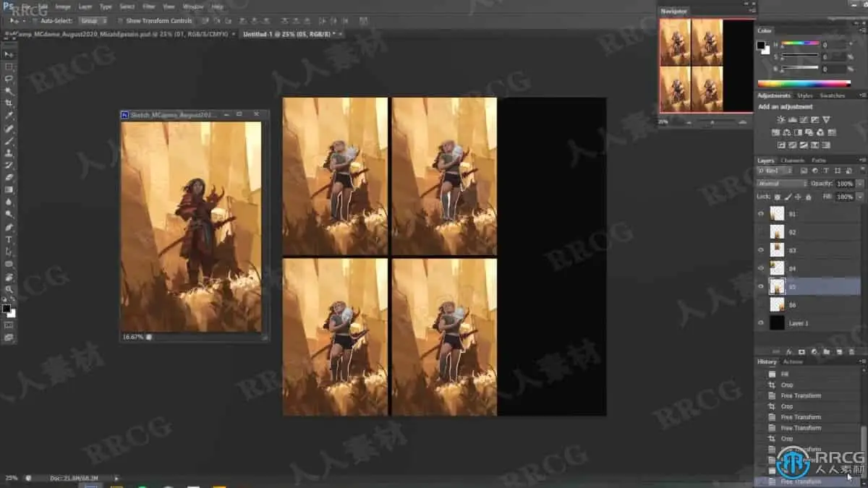This screenshot has height=488, width=868.
Task: Hide layer 01 with eye icon
Action: pos(760,214)
